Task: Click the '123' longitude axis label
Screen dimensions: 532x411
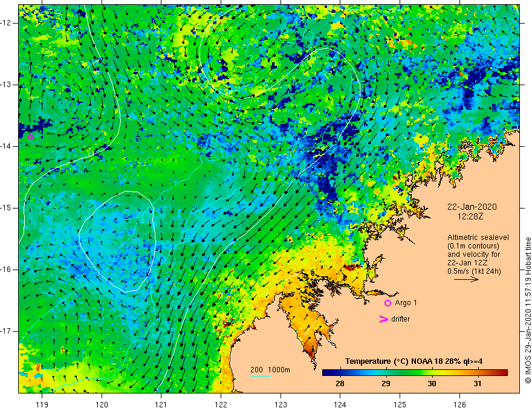Action: point(281,404)
